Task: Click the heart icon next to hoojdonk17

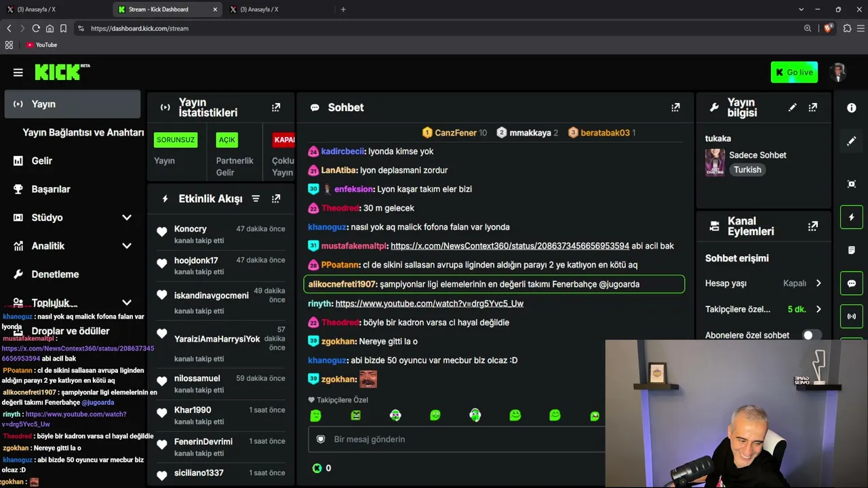Action: (161, 264)
